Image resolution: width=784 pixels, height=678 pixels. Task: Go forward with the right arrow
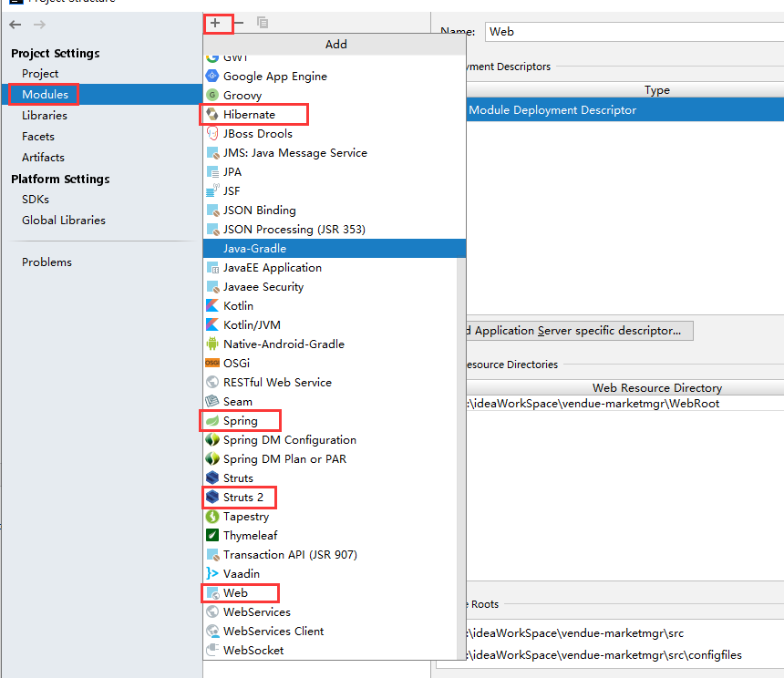click(x=39, y=25)
